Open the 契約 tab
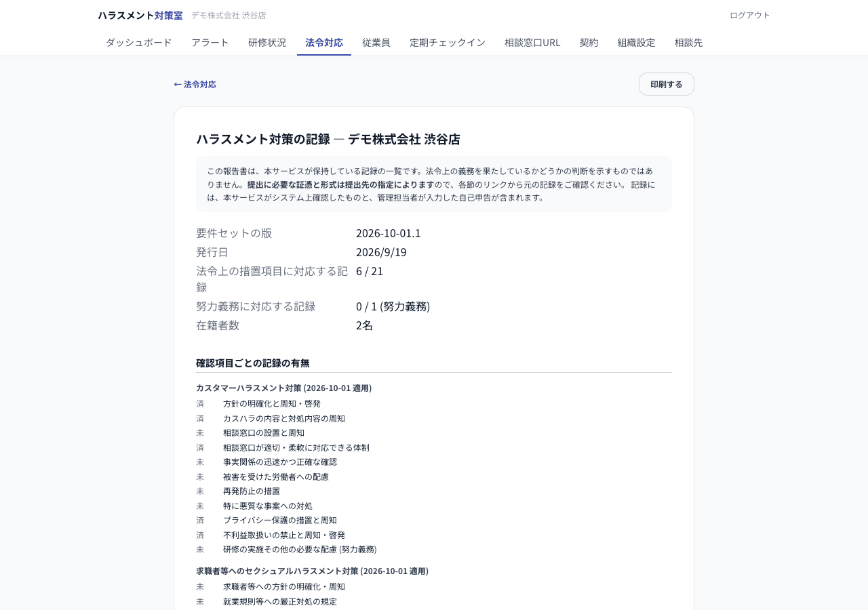 pos(589,42)
